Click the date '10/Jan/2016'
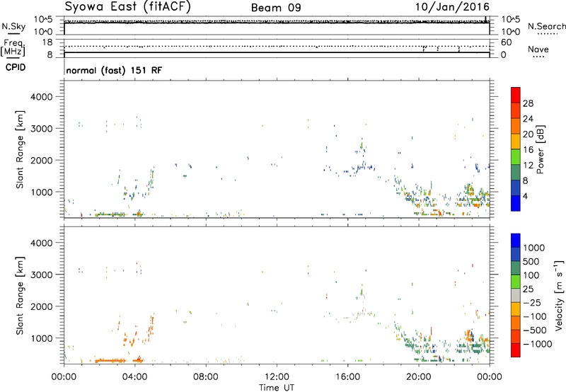 click(452, 7)
